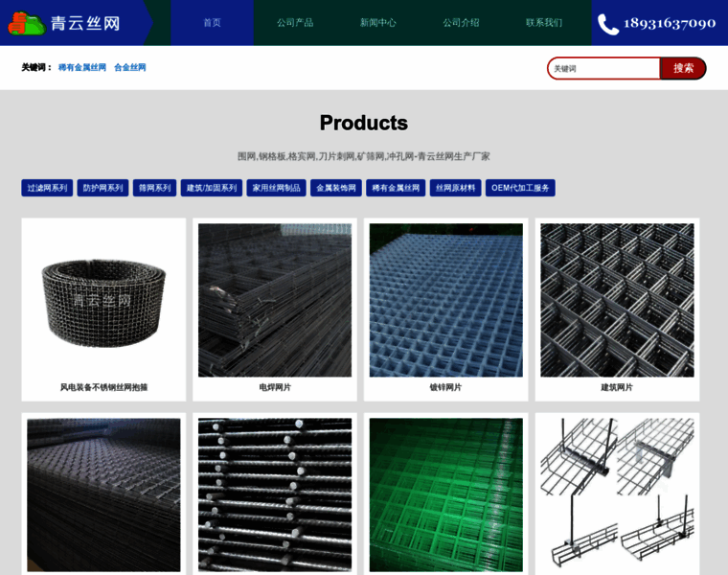Image resolution: width=728 pixels, height=575 pixels.
Task: Open the green coated wire mesh thumbnail
Action: [446, 495]
